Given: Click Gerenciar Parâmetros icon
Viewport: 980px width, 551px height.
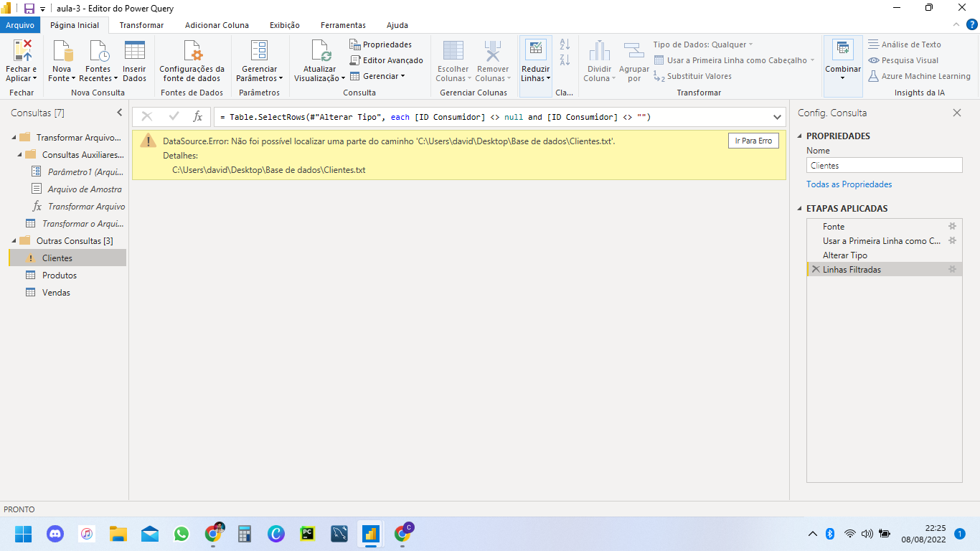Looking at the screenshot, I should pos(259,51).
